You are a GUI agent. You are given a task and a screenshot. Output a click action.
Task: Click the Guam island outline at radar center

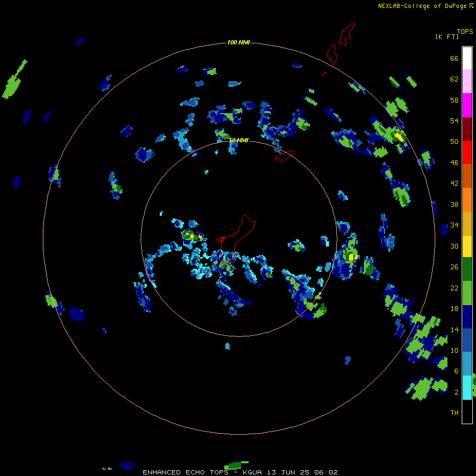click(x=236, y=240)
